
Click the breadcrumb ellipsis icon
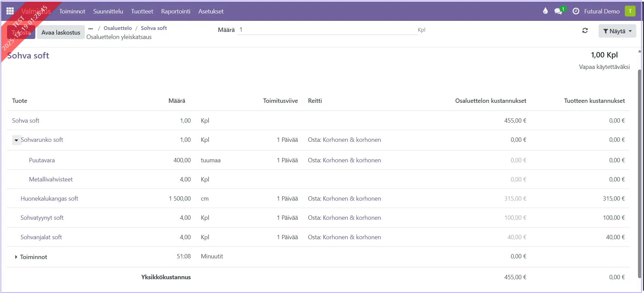click(x=91, y=28)
